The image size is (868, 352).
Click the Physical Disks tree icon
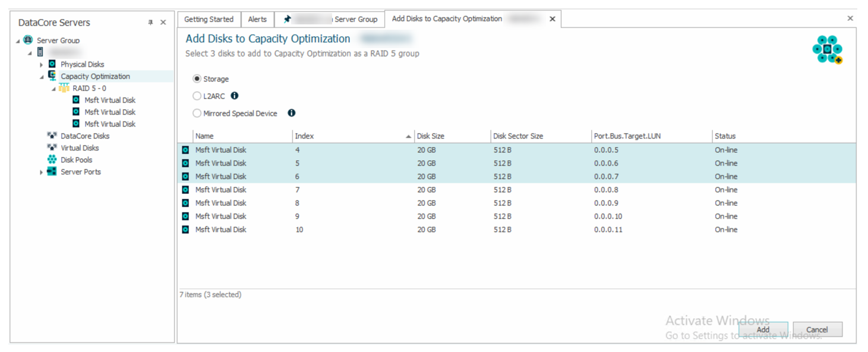coord(52,64)
